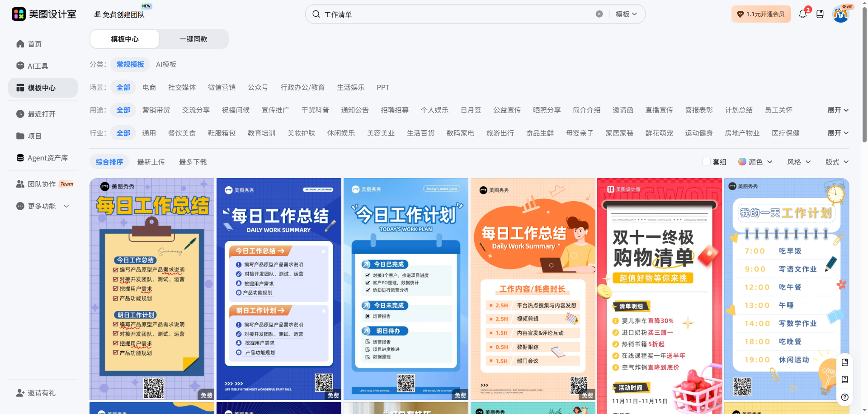Click the notification bell icon

pyautogui.click(x=802, y=14)
